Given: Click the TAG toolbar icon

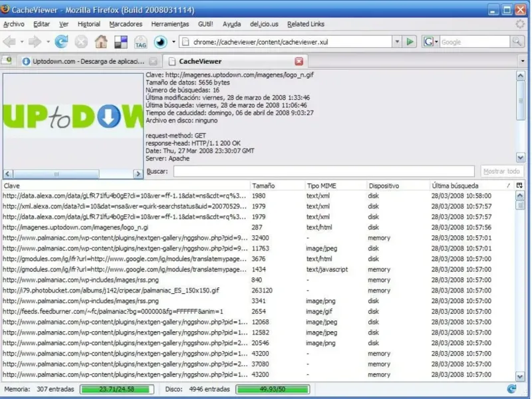Looking at the screenshot, I should (x=140, y=42).
